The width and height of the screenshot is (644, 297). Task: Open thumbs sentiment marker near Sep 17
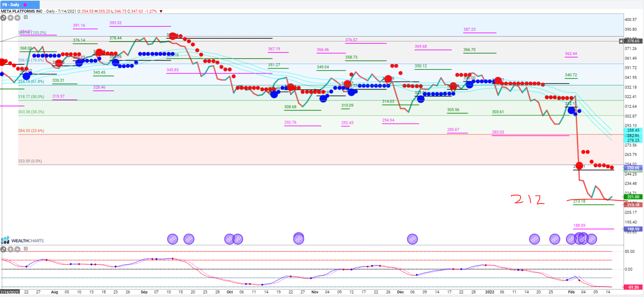(189, 239)
